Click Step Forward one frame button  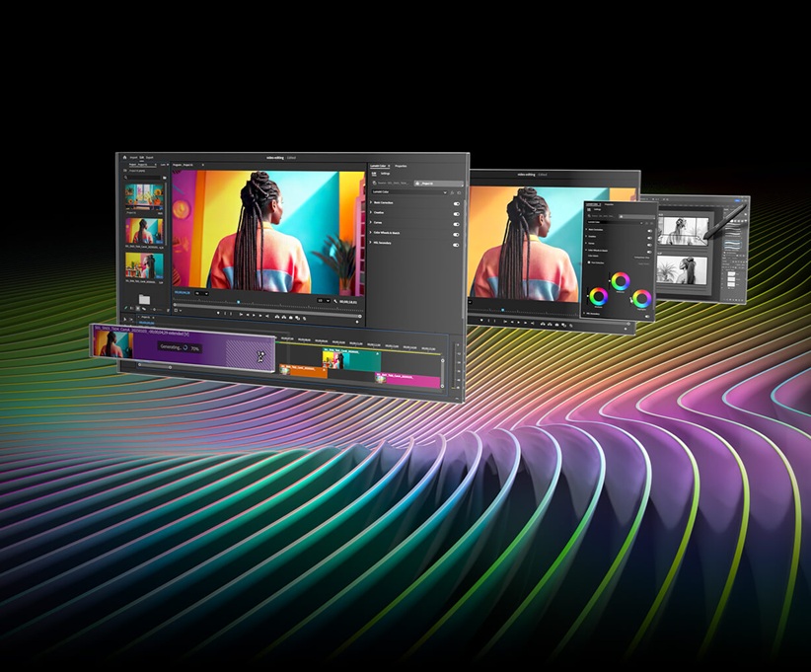260,315
